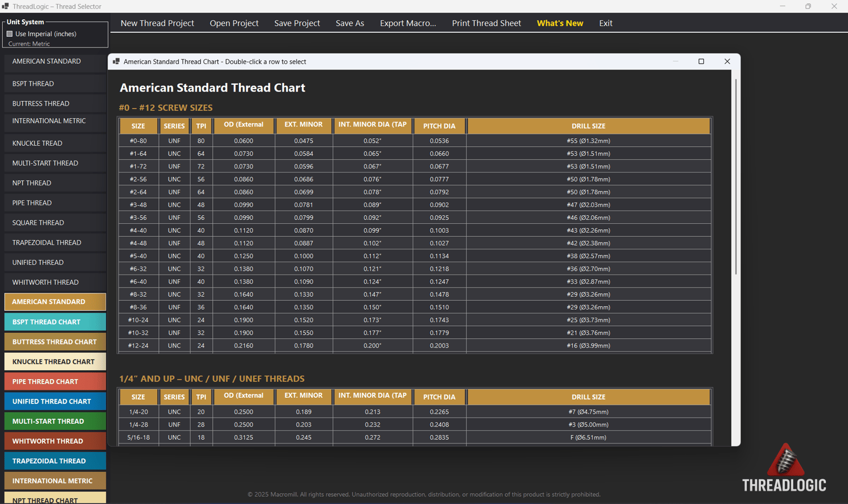Open the New Thread Project menu item
This screenshot has height=504, width=848.
(x=157, y=23)
